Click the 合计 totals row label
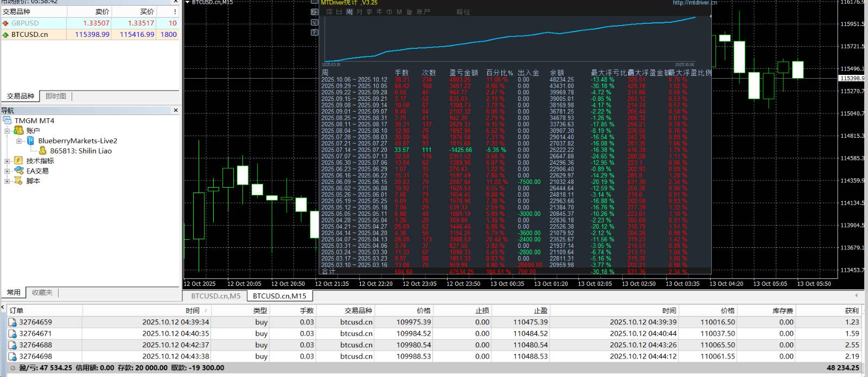 pos(329,271)
